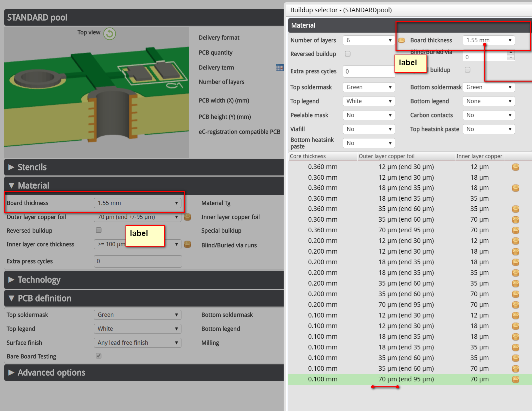The width and height of the screenshot is (532, 411).
Task: Click coin icon in highlighted 0.100 mm 70 µm row
Action: (515, 379)
